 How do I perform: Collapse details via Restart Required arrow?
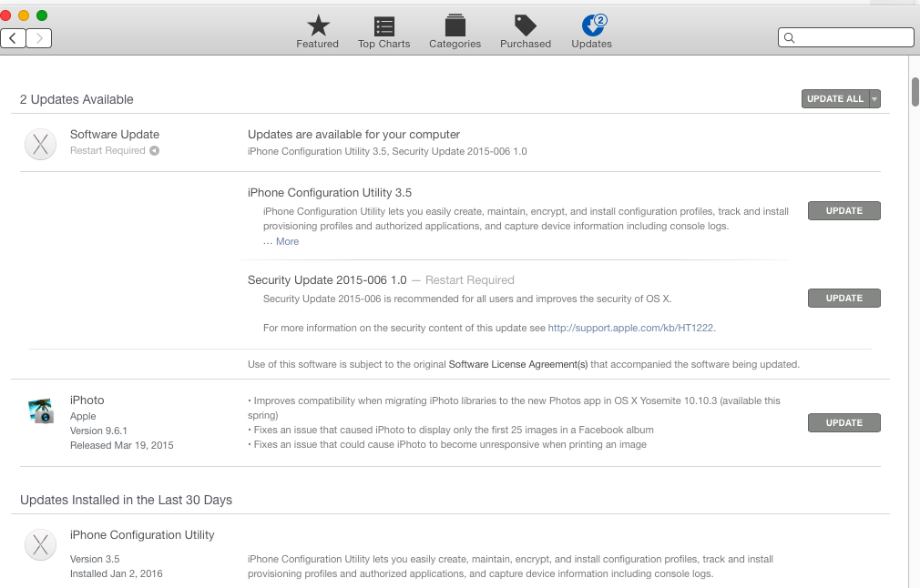click(x=154, y=151)
